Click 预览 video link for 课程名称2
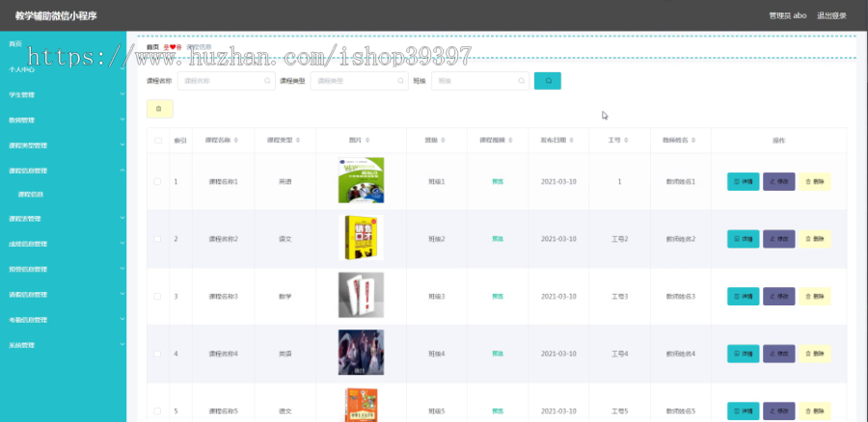The width and height of the screenshot is (868, 422). 498,239
